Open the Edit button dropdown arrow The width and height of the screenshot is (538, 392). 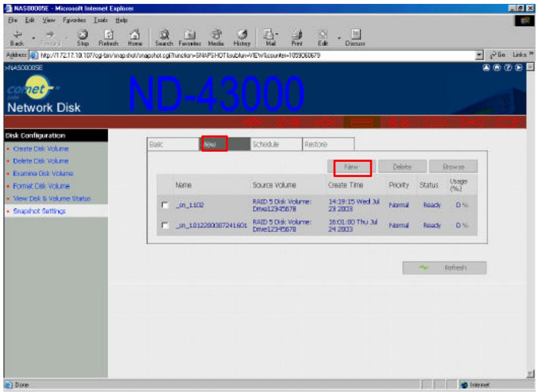[339, 38]
